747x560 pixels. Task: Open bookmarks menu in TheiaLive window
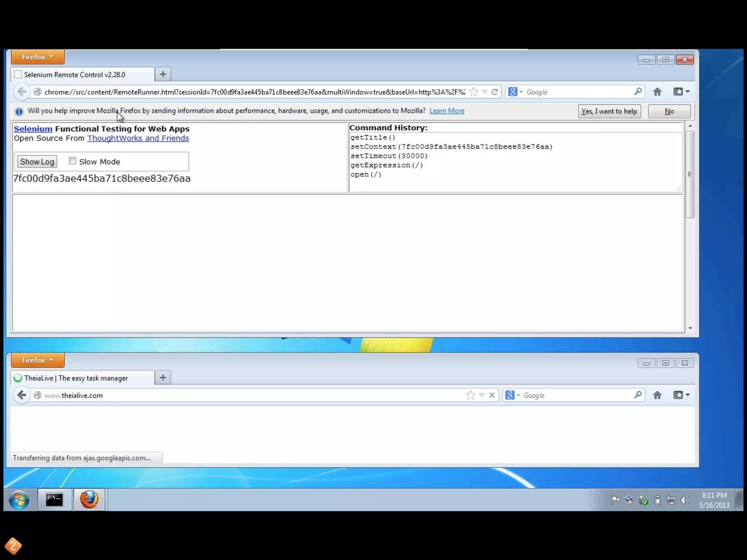point(681,395)
